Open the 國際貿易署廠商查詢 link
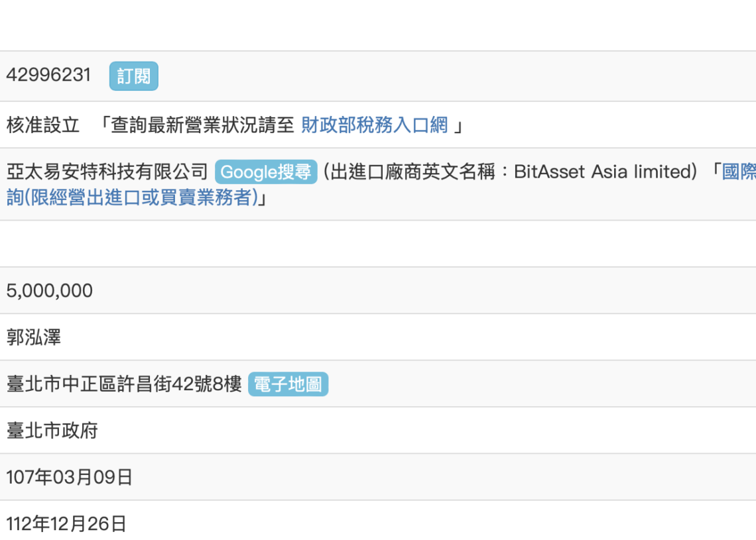The image size is (756, 540). point(735,172)
